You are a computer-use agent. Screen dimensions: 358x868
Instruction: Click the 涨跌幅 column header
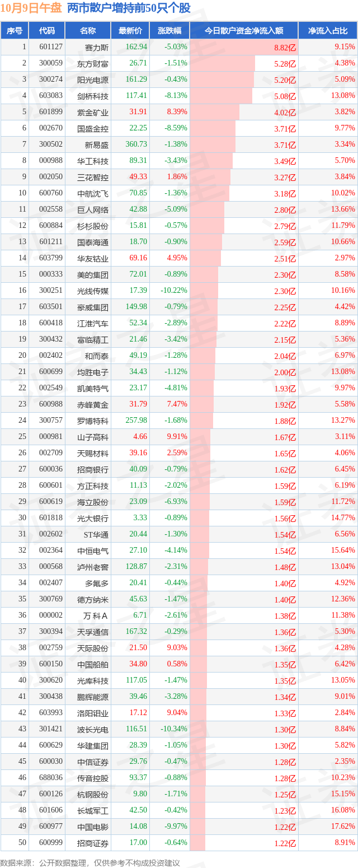[170, 31]
